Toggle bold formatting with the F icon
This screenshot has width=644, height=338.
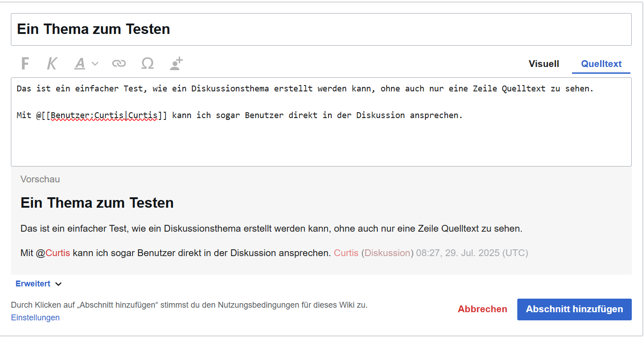[x=25, y=64]
